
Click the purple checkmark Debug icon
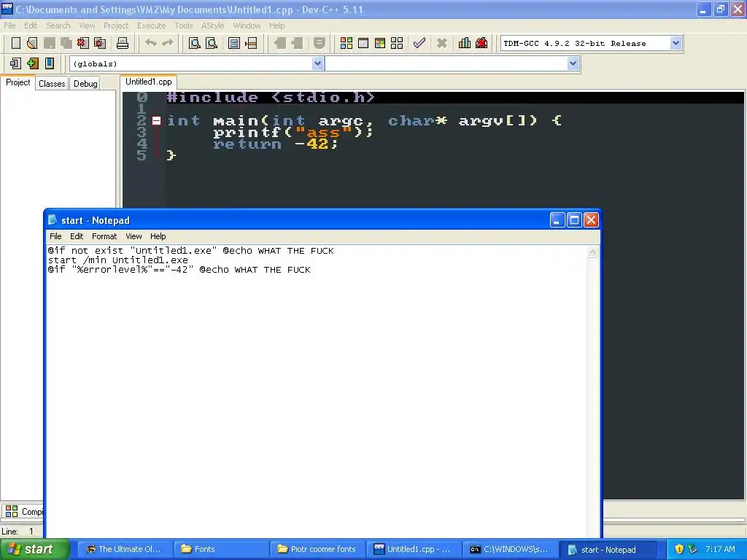pos(419,43)
